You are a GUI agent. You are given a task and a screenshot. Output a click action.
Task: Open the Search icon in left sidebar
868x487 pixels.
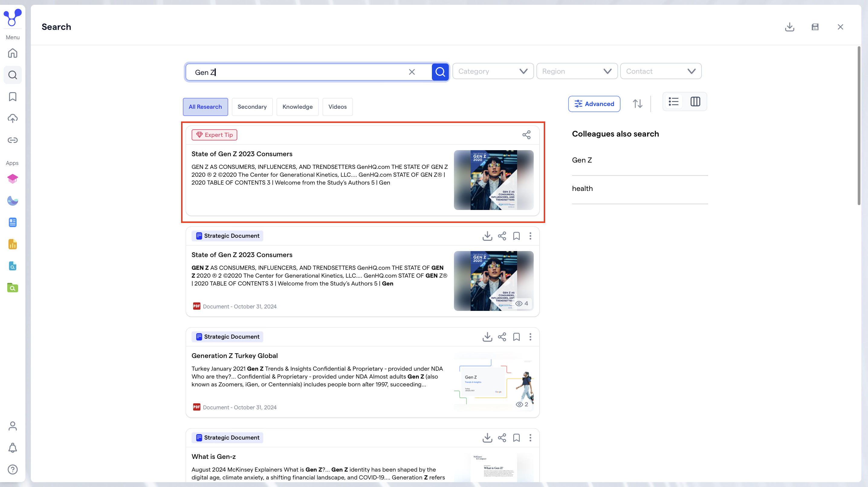click(x=12, y=75)
